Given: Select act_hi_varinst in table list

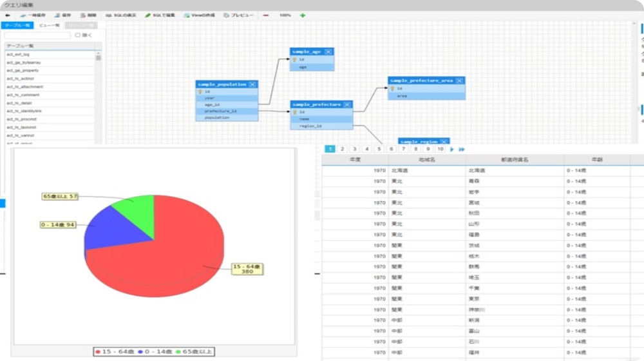Looking at the screenshot, I should [x=50, y=135].
